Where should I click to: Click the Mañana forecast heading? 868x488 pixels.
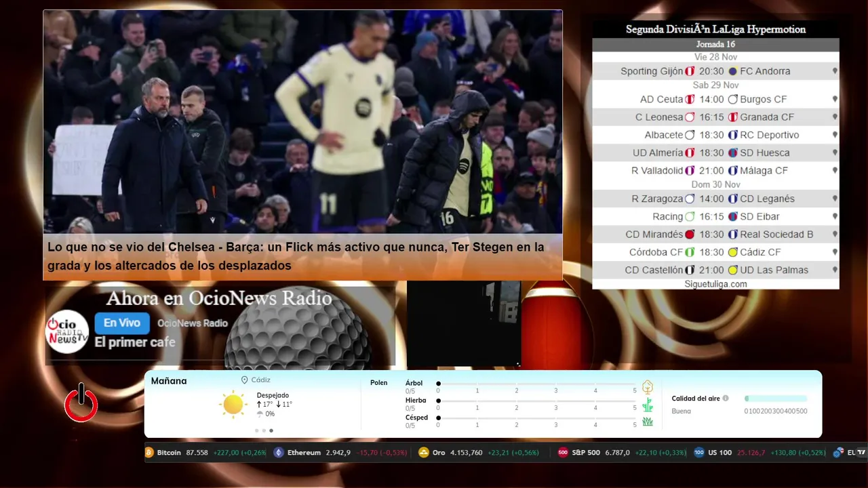(x=169, y=381)
